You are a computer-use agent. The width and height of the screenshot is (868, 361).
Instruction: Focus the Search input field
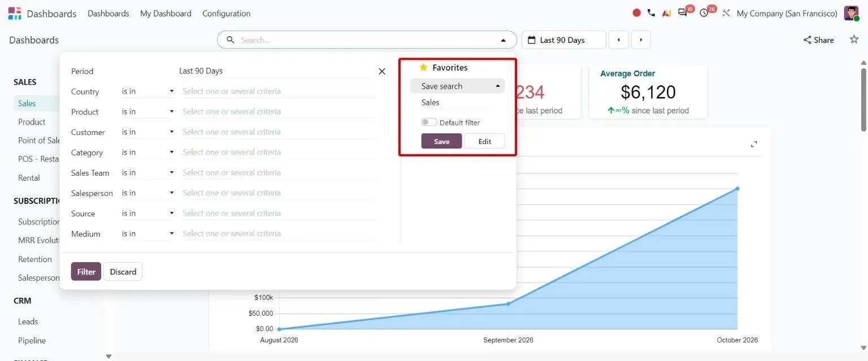pyautogui.click(x=366, y=40)
